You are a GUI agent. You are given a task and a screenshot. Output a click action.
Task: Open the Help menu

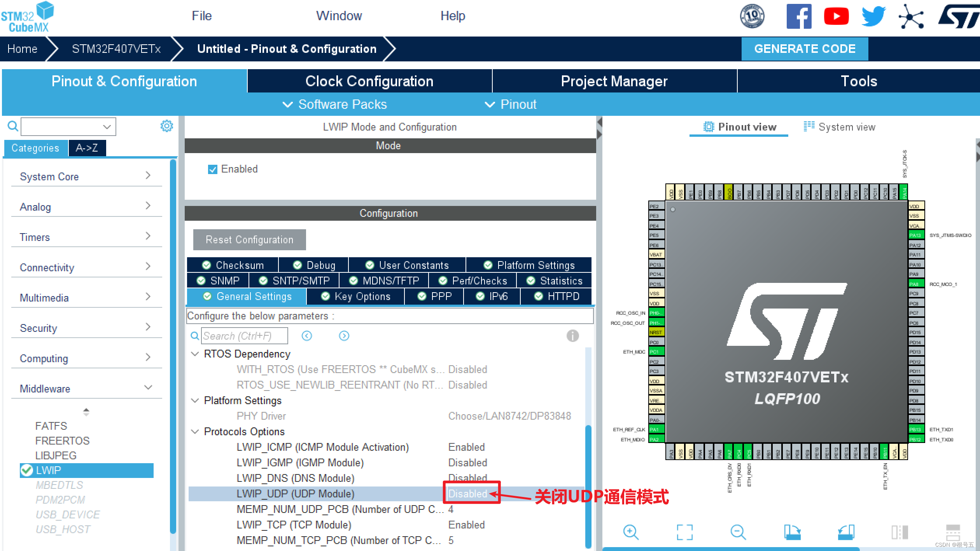coord(453,16)
